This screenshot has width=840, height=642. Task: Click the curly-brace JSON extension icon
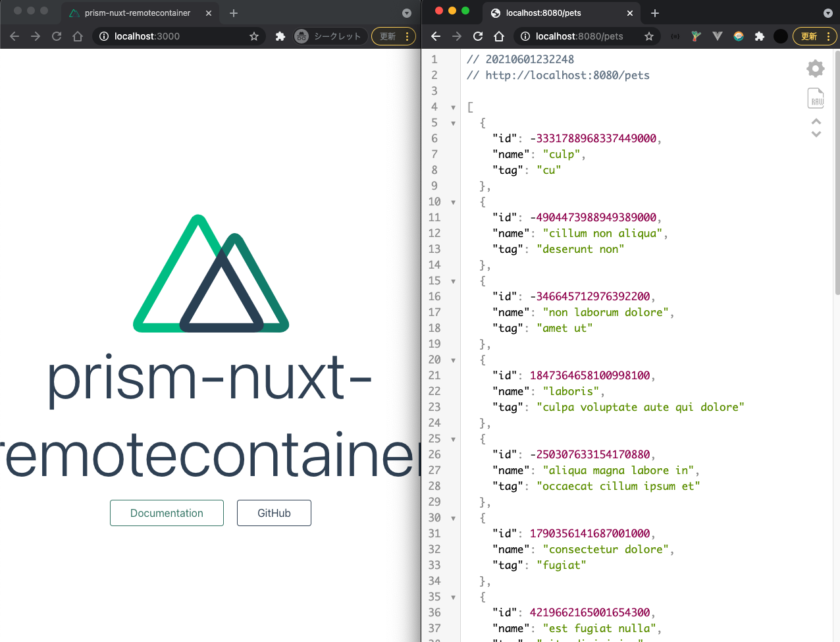coord(675,36)
